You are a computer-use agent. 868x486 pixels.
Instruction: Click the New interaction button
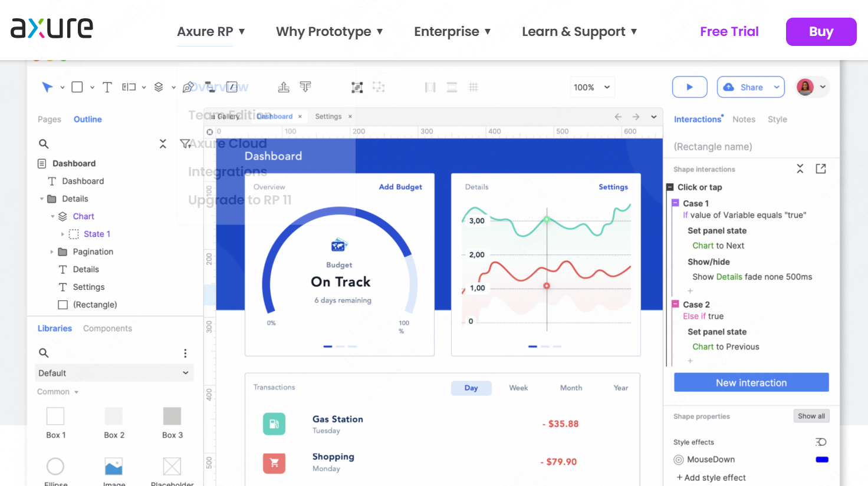[x=751, y=382]
